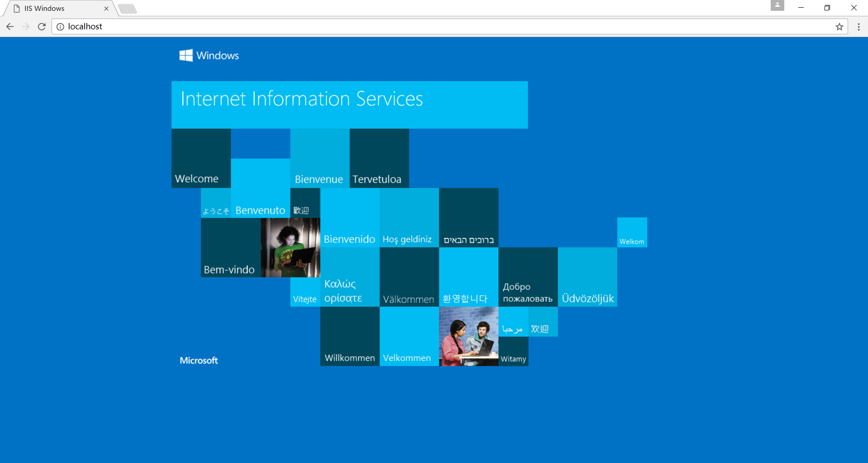Select the Bem-vindo tile

coord(230,248)
